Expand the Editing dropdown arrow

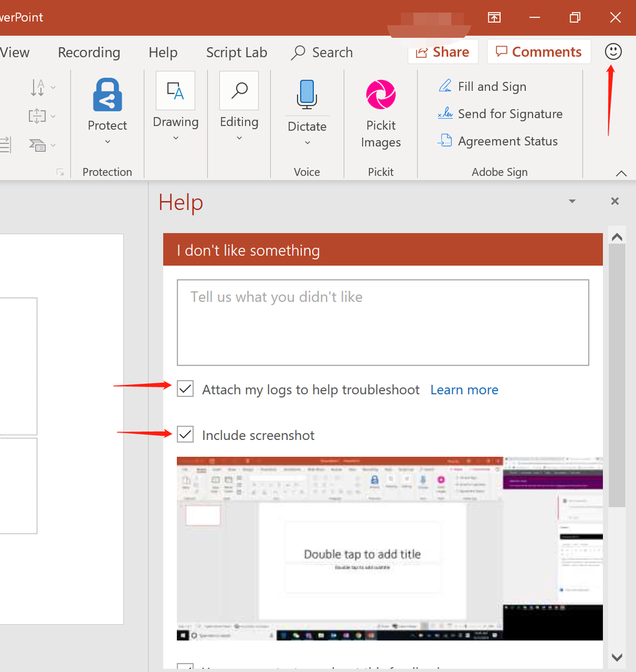point(239,138)
